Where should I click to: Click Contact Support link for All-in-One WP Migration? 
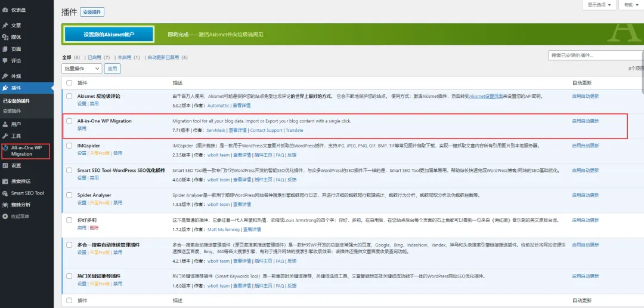point(266,130)
